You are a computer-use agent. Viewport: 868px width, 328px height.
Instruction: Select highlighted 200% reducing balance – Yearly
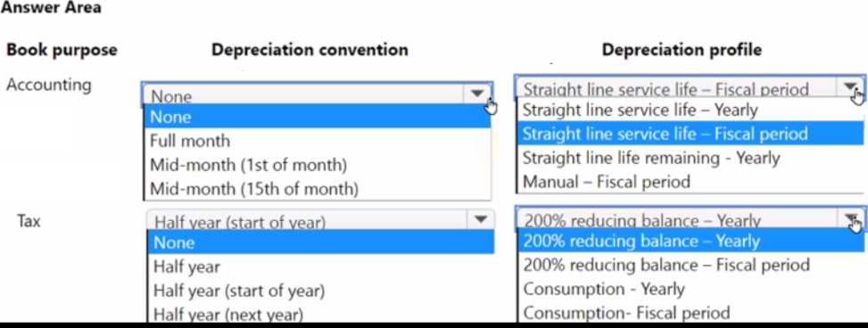[690, 242]
